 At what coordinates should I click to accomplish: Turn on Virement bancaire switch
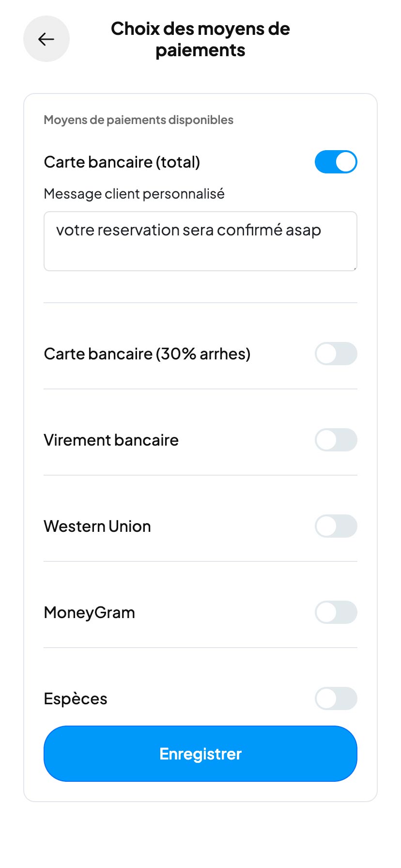[336, 440]
